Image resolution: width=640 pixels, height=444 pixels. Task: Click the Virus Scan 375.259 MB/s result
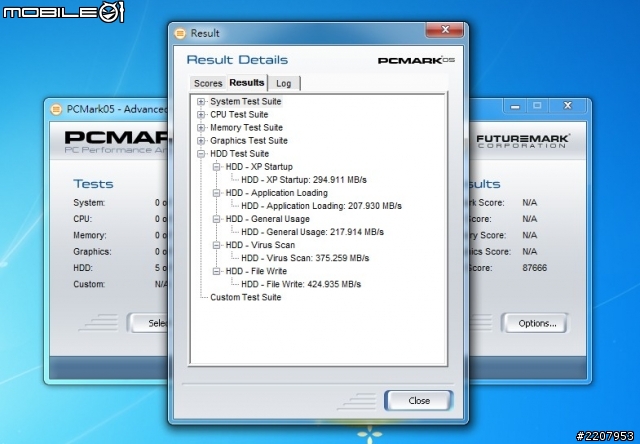[305, 258]
